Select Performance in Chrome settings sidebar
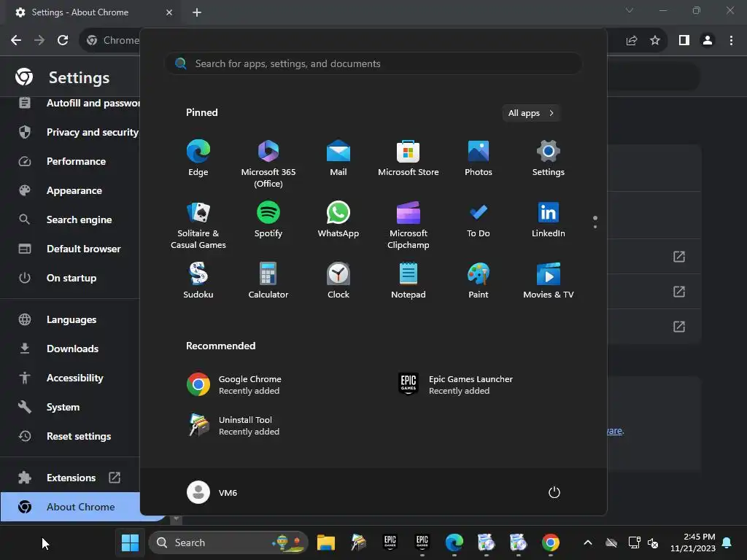747x560 pixels. tap(71, 161)
